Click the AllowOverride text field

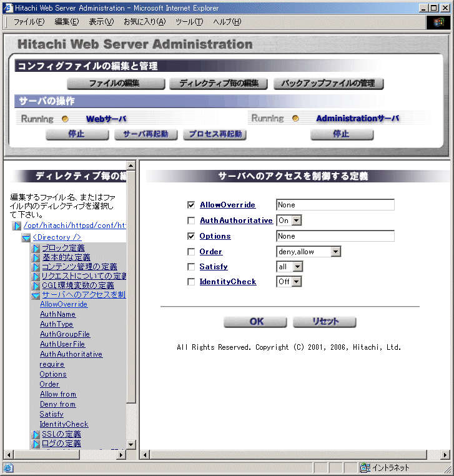pyautogui.click(x=335, y=205)
